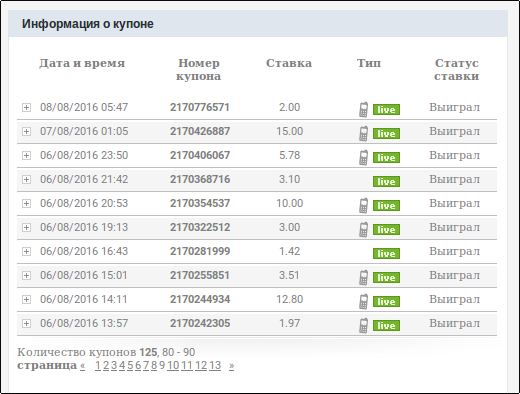
Task: Click live badge for coupon 2170354537
Action: click(x=386, y=206)
